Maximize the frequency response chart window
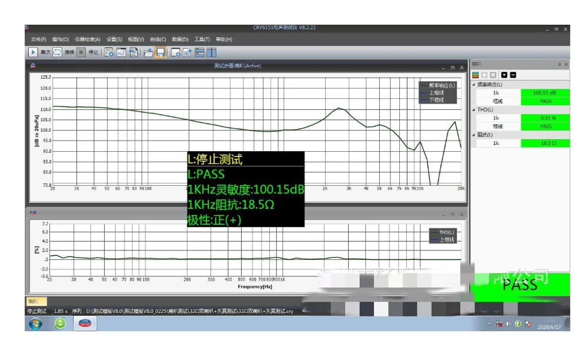 (x=452, y=68)
